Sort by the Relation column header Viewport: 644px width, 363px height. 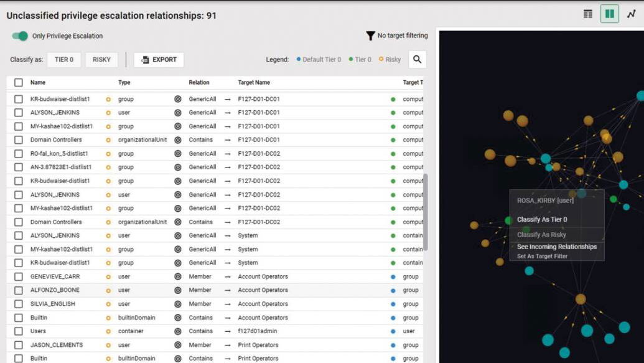[199, 82]
